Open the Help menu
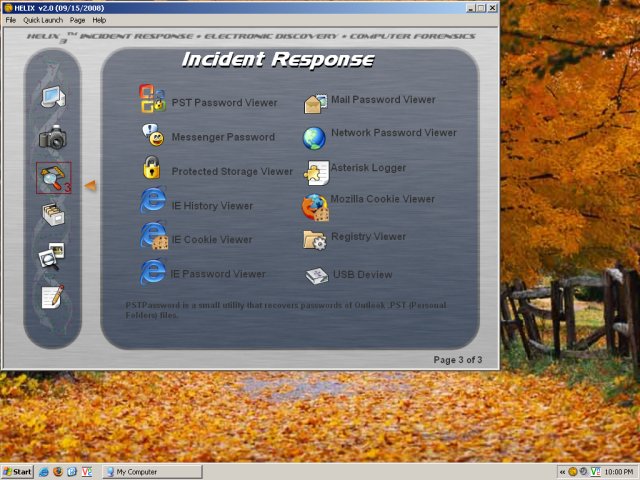Image resolution: width=640 pixels, height=480 pixels. point(99,20)
